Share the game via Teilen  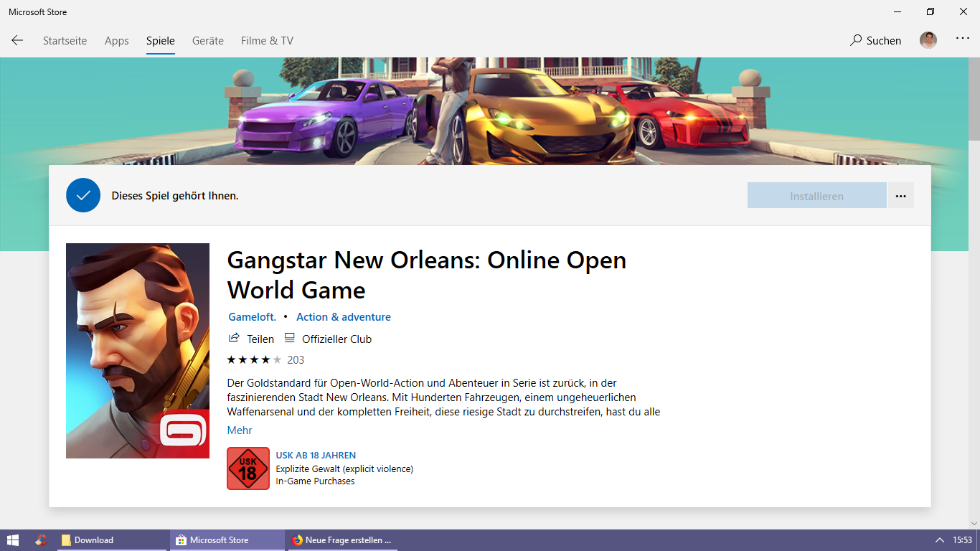coord(251,339)
